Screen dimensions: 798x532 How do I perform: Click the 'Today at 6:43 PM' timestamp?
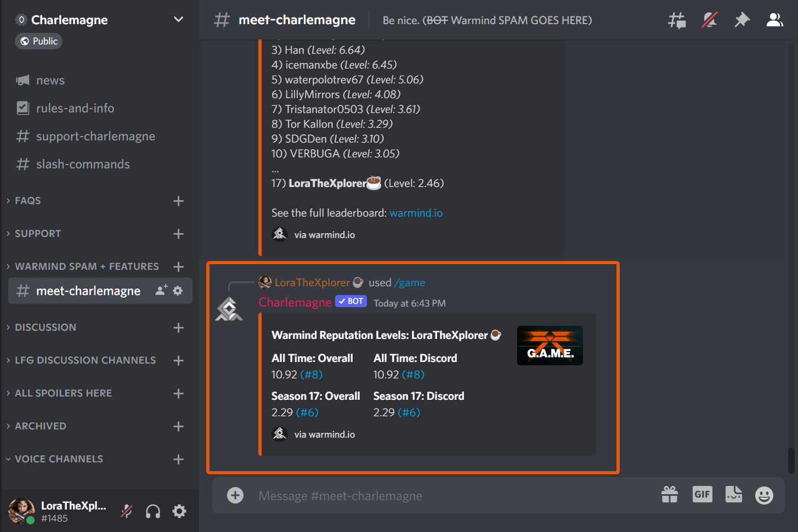click(410, 303)
